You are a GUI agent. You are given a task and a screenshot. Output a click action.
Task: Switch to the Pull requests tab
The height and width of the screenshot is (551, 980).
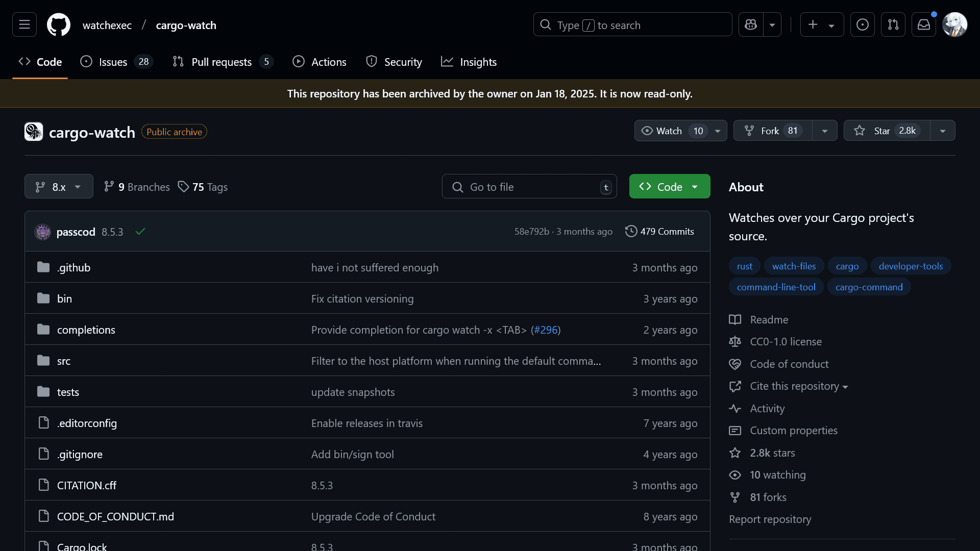pos(223,62)
